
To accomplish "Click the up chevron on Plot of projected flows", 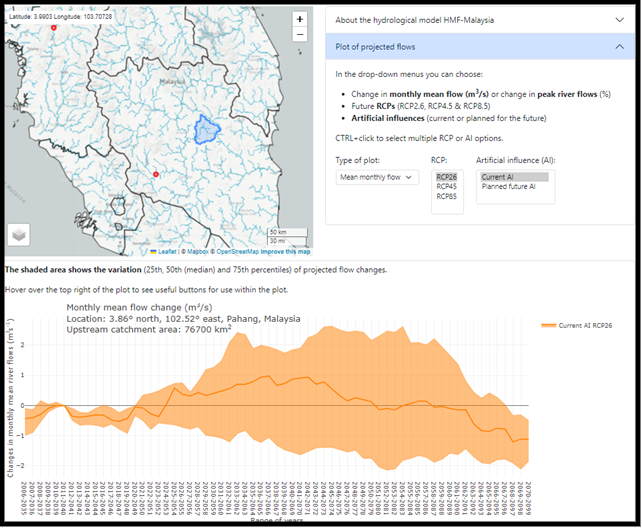I will coord(619,47).
